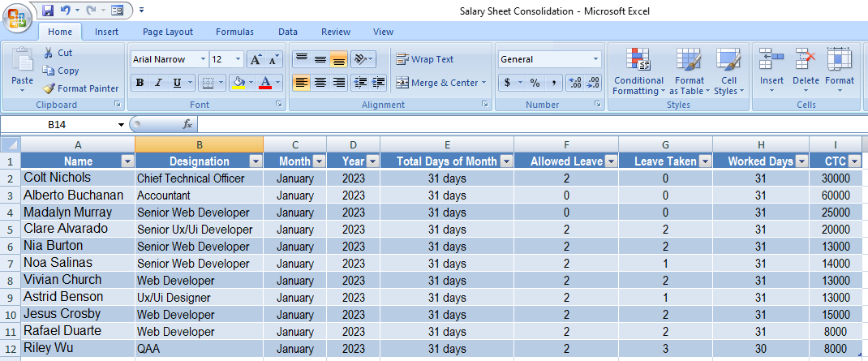Enable Wrap Text for the cell

[425, 59]
